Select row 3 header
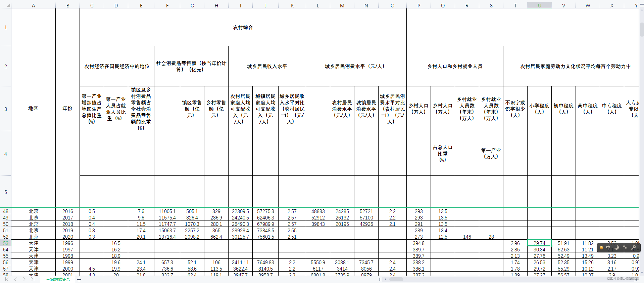Image resolution: width=644 pixels, height=283 pixels. pyautogui.click(x=6, y=109)
